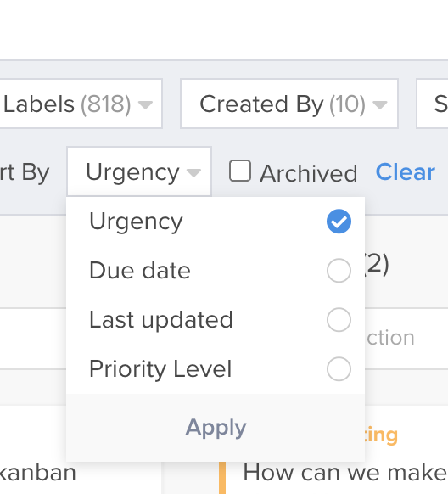The width and height of the screenshot is (448, 494).
Task: Click the Apply button
Action: coord(216,428)
